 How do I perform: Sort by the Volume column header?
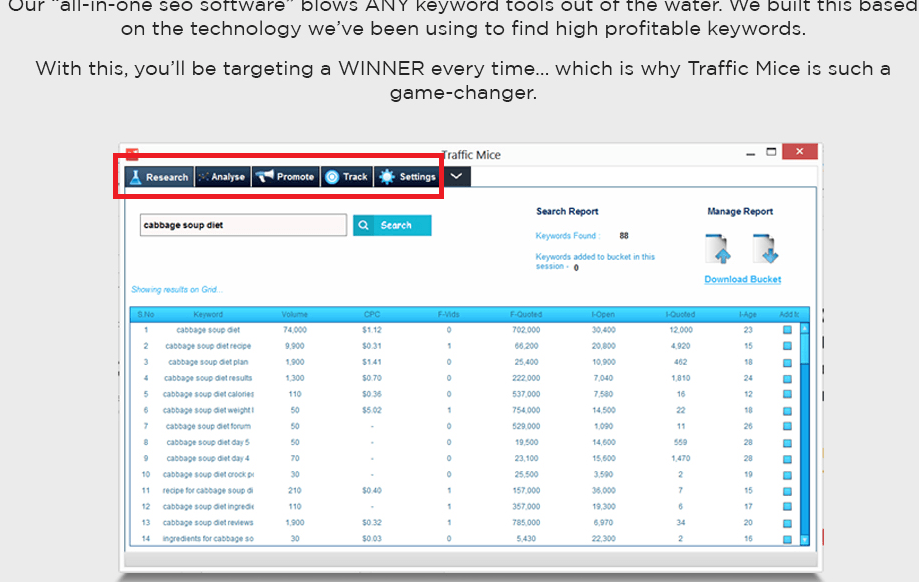point(294,315)
